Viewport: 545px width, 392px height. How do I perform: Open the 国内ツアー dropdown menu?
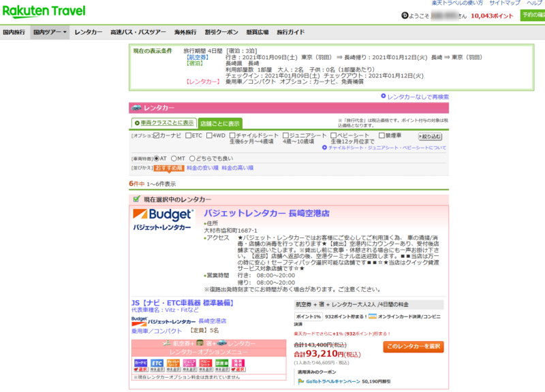50,32
